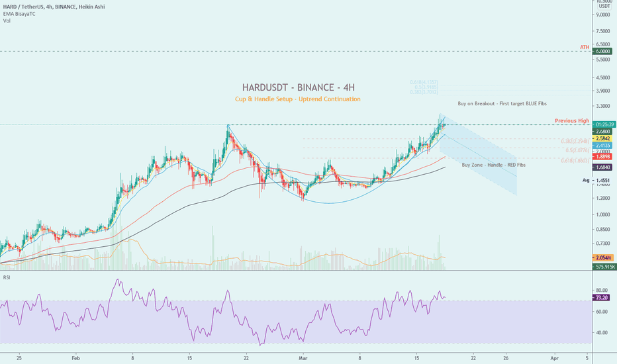The width and height of the screenshot is (617, 364).
Task: Click the green 575.915K volume tag
Action: [604, 267]
